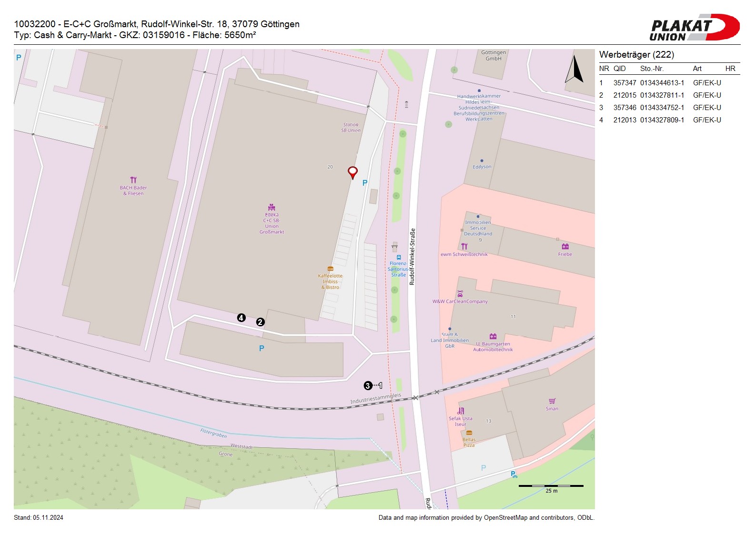Click the red location pin marker
Image resolution: width=756 pixels, height=535 pixels.
click(x=353, y=172)
